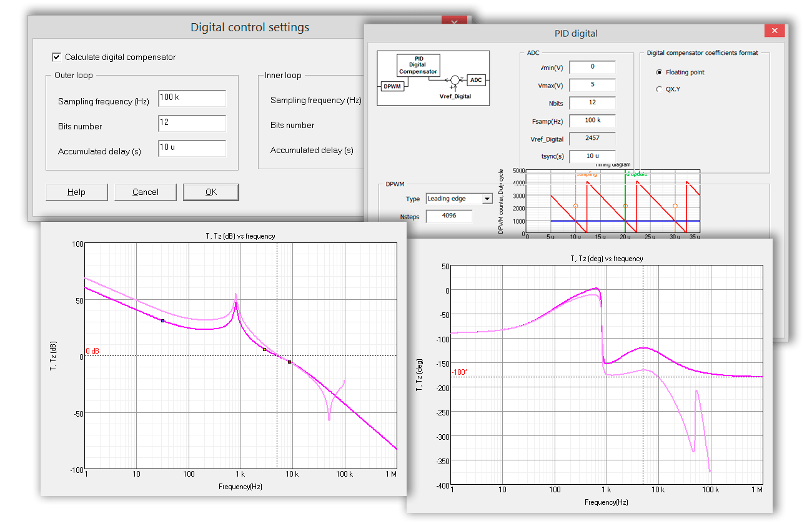This screenshot has width=812, height=531.
Task: Select the Floating point coefficients format
Action: pyautogui.click(x=658, y=72)
